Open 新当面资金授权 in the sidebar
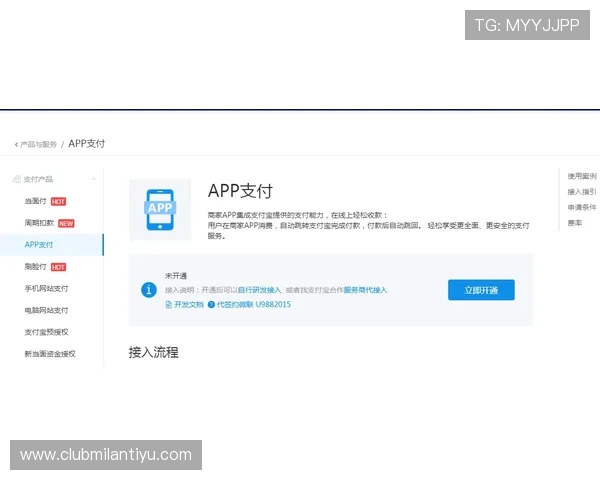Screen dimensions: 600x480 [x=50, y=354]
